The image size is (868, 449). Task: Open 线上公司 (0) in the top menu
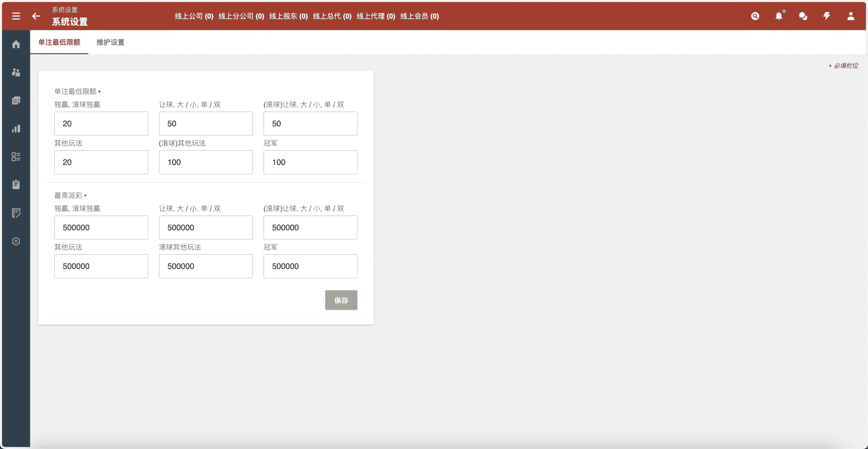point(195,16)
